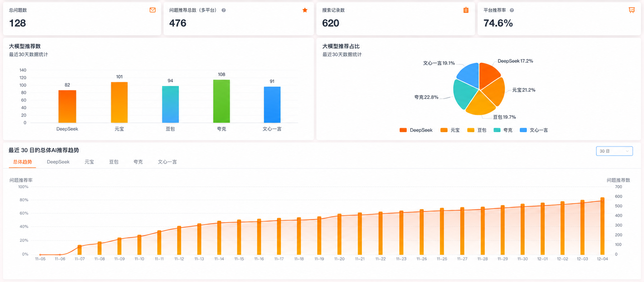
Task: Click the 夸克 22.8% pie slice
Action: (464, 94)
